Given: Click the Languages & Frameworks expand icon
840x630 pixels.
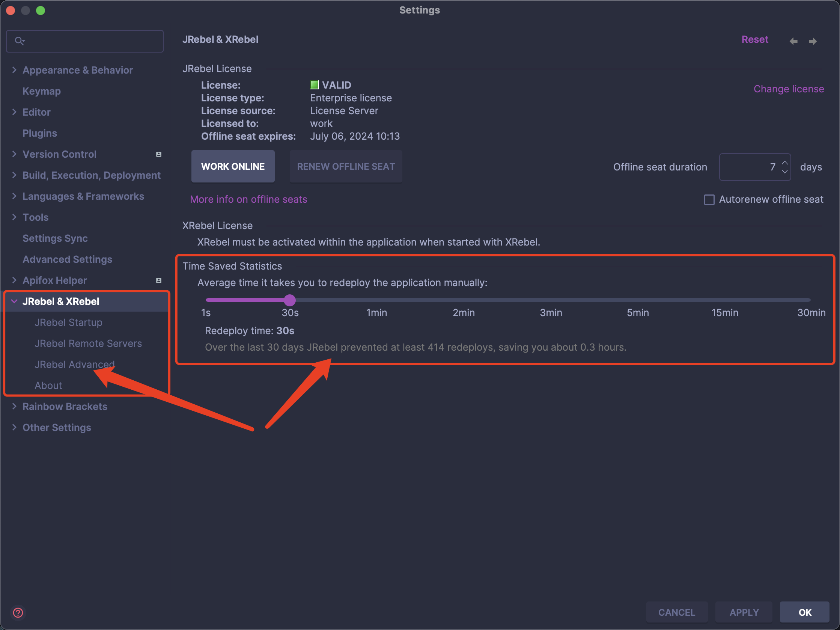Looking at the screenshot, I should (15, 196).
